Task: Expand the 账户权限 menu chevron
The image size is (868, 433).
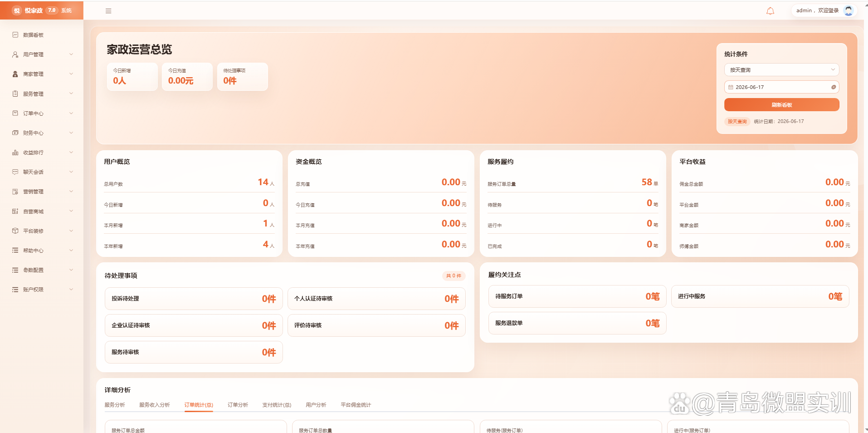Action: pos(71,290)
